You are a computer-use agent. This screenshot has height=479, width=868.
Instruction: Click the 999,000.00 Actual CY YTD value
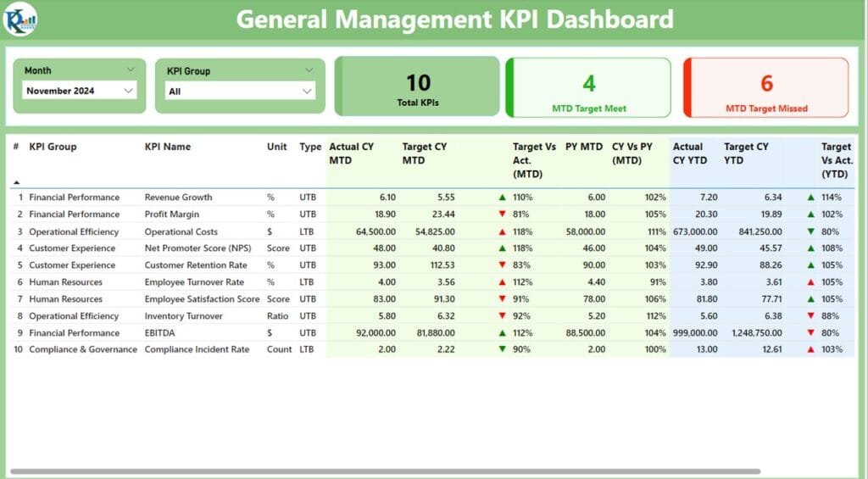(695, 333)
